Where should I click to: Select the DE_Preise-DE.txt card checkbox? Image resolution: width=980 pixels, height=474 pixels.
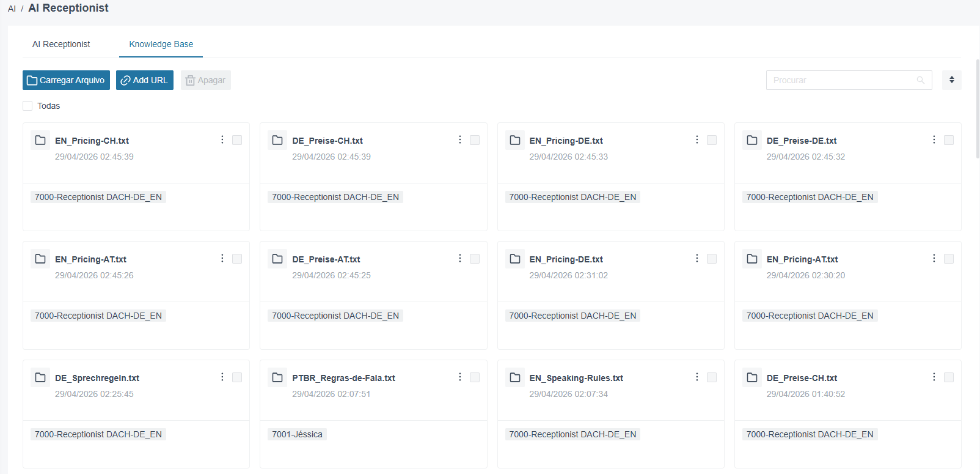[949, 140]
